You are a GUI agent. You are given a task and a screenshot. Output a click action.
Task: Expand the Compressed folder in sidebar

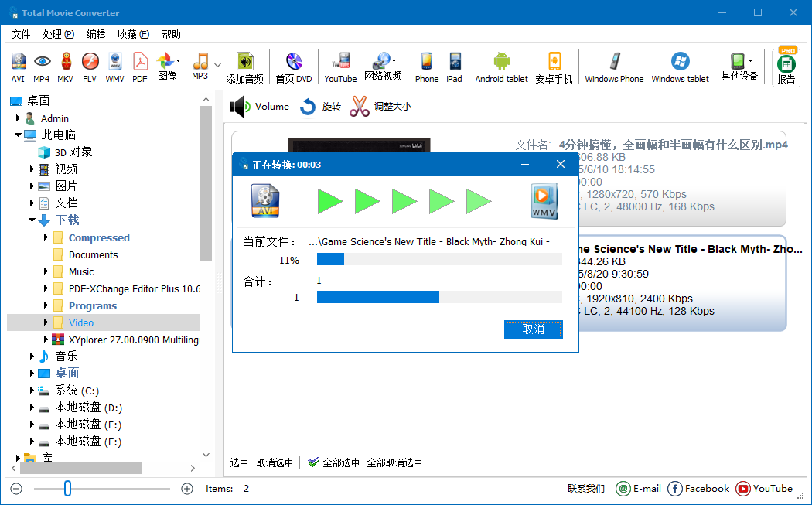pos(45,237)
